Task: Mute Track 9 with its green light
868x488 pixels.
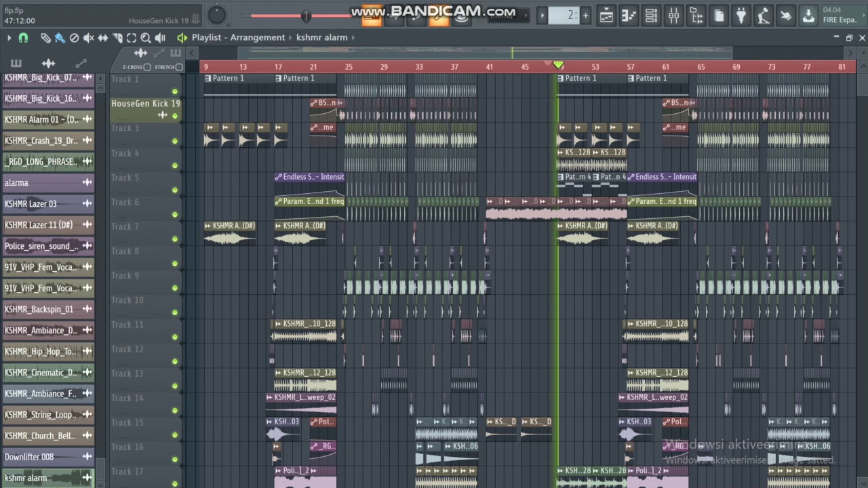Action: point(175,288)
